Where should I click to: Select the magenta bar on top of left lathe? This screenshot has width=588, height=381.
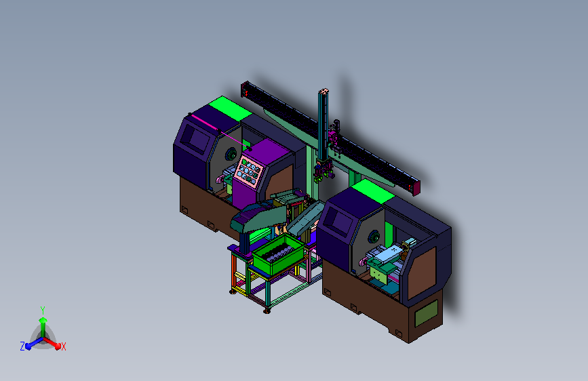(204, 123)
